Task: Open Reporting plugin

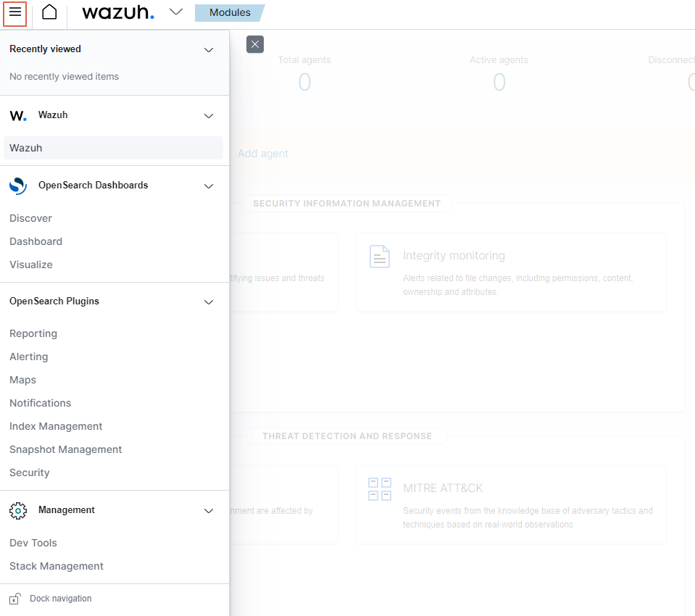Action: coord(33,333)
